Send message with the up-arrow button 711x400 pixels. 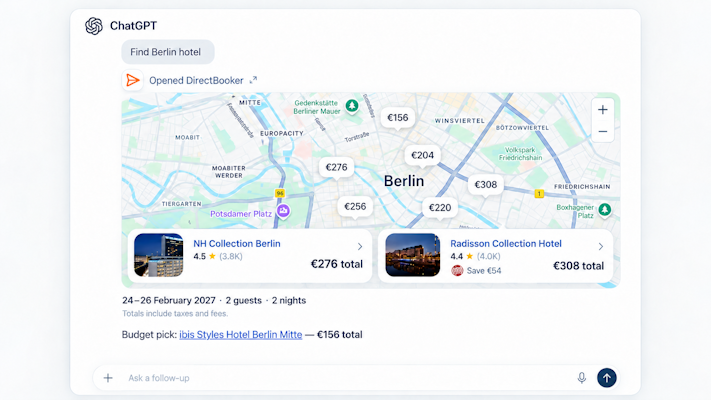(x=607, y=378)
